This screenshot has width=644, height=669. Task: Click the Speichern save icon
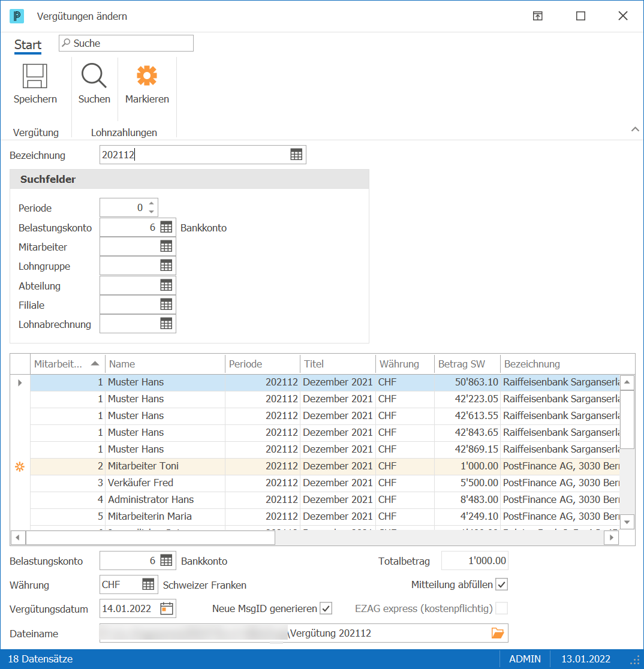pyautogui.click(x=35, y=76)
